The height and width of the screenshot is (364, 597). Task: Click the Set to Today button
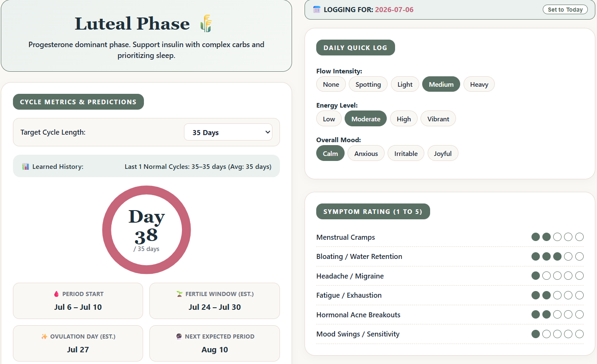[x=565, y=10]
